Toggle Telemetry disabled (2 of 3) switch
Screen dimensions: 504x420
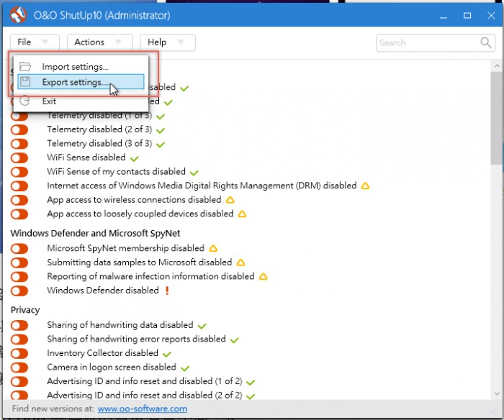[19, 129]
